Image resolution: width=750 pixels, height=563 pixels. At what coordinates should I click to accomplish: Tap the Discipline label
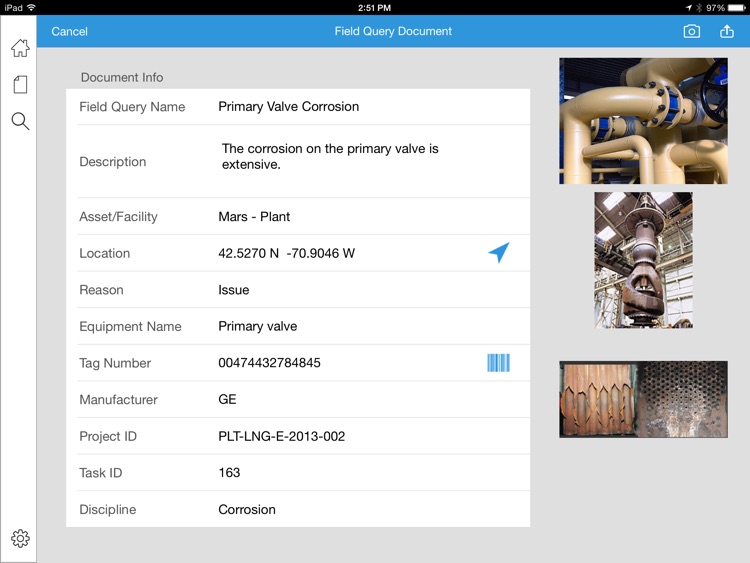(108, 509)
